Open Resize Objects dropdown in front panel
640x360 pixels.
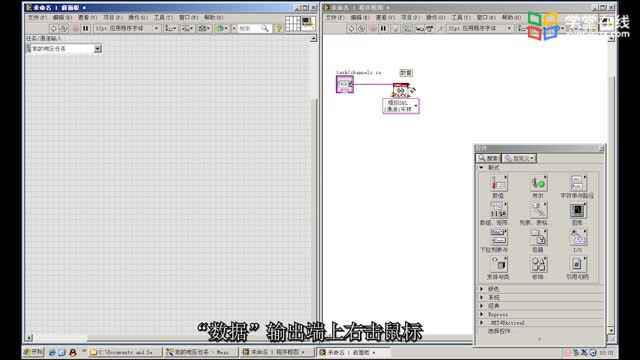(x=204, y=28)
